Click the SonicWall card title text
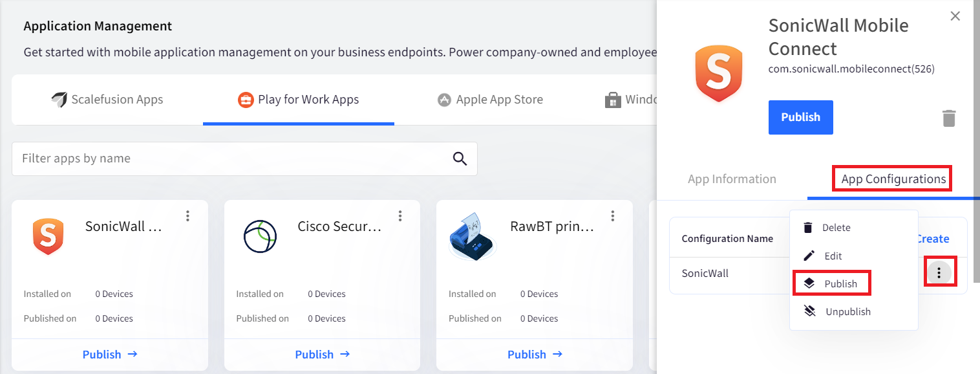Screen dimensions: 980x374 [x=123, y=226]
